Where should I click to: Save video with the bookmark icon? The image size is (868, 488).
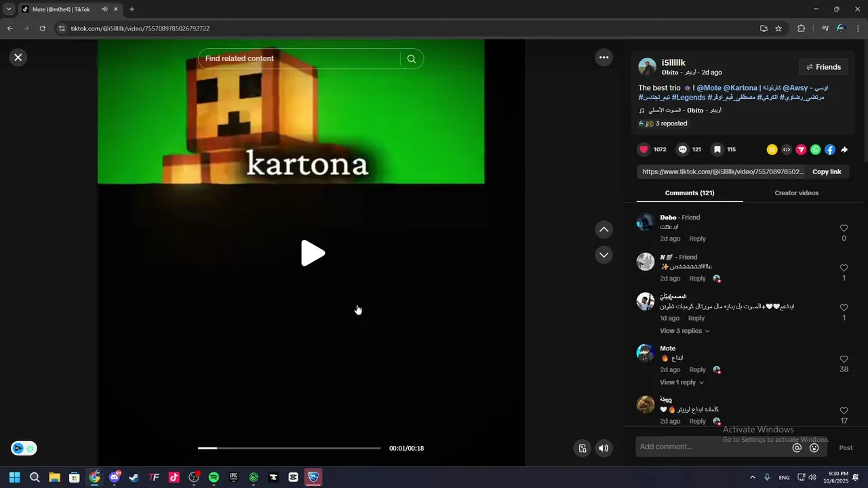pyautogui.click(x=717, y=150)
